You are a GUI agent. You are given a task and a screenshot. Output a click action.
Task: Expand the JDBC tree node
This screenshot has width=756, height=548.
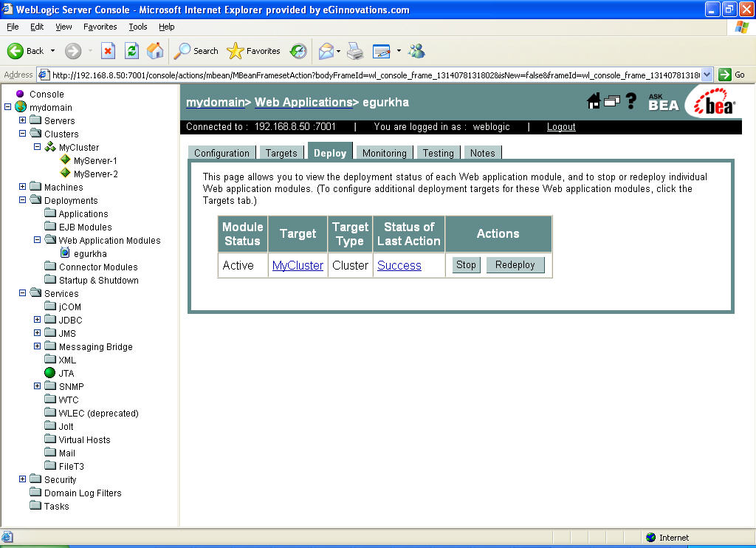pos(37,319)
